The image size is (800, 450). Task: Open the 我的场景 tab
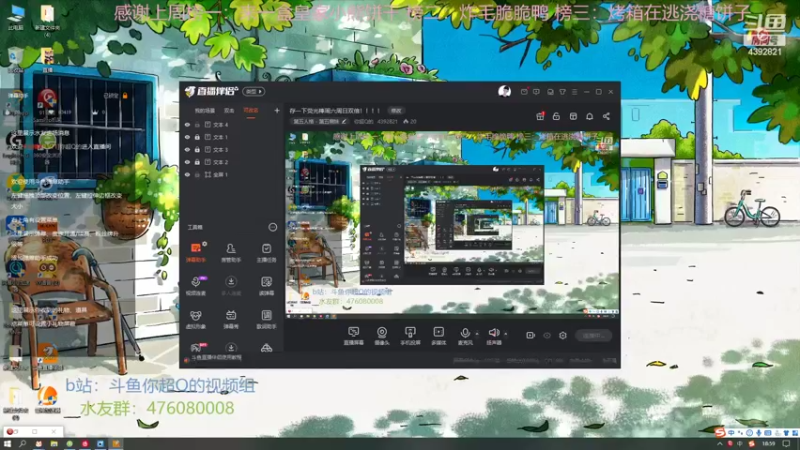pos(205,110)
